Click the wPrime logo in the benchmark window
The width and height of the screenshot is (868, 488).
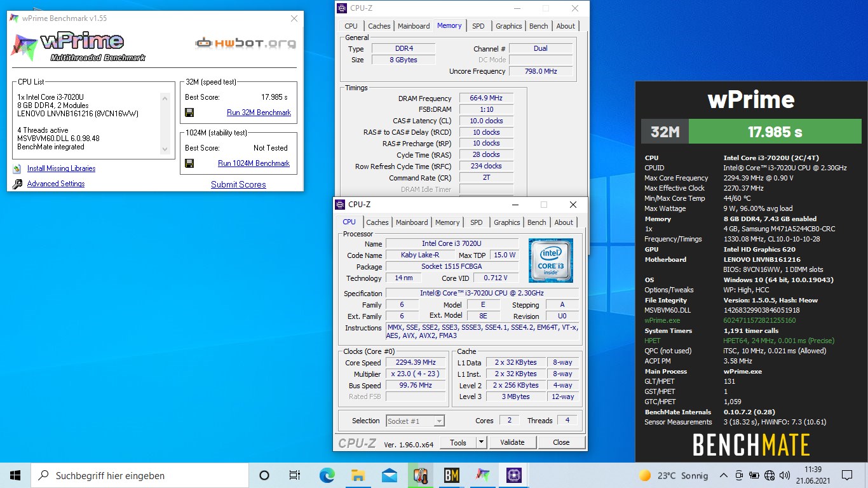(78, 46)
